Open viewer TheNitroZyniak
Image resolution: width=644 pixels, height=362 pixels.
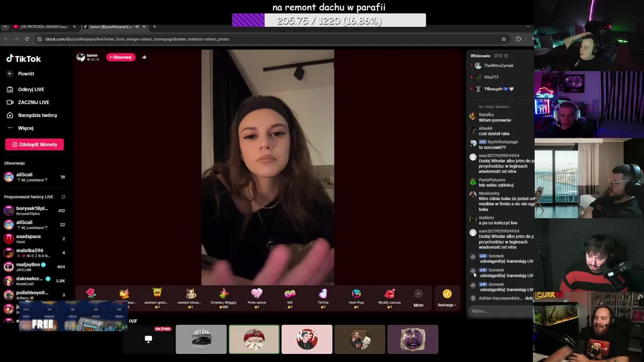(x=498, y=65)
